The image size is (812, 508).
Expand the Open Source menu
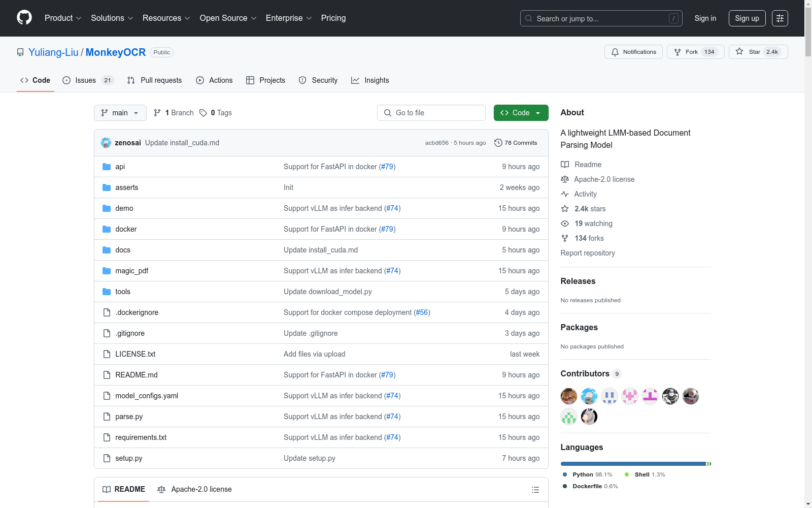click(228, 18)
